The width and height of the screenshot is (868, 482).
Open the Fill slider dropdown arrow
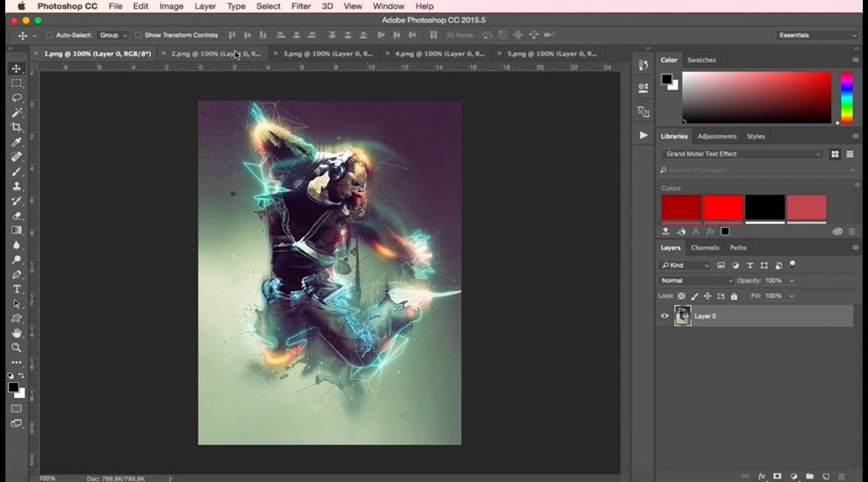pyautogui.click(x=791, y=296)
